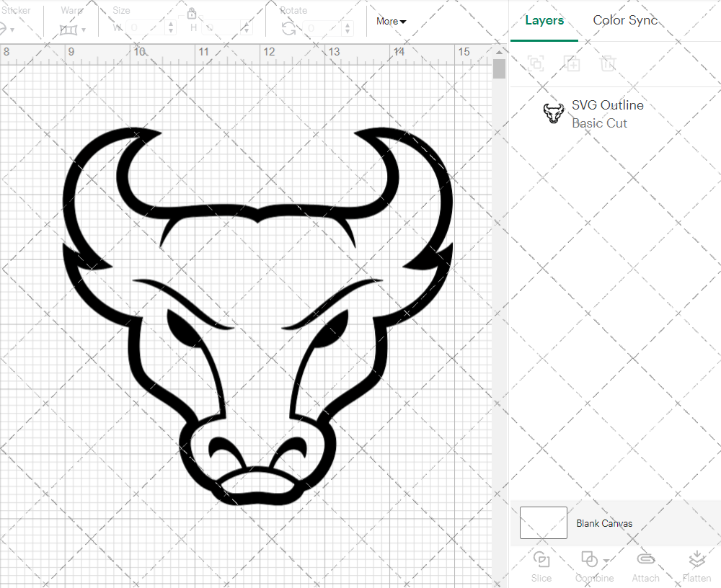Toggle the size aspect ratio lock

point(192,14)
